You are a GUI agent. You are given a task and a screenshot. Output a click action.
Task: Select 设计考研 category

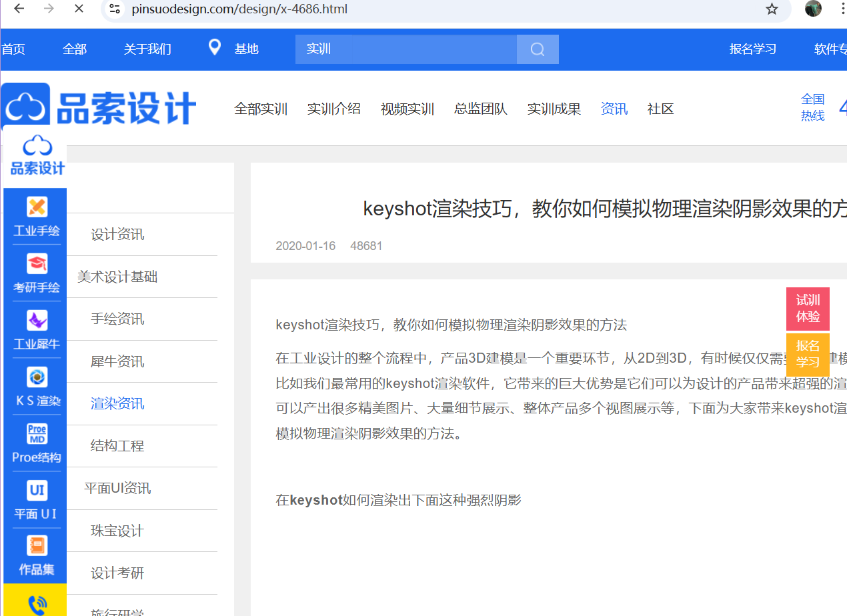tap(117, 573)
